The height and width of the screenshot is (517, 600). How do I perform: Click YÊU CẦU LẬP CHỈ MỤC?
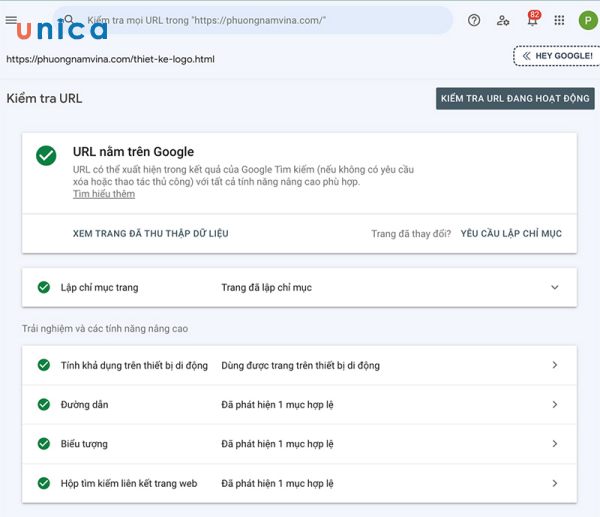tap(511, 233)
